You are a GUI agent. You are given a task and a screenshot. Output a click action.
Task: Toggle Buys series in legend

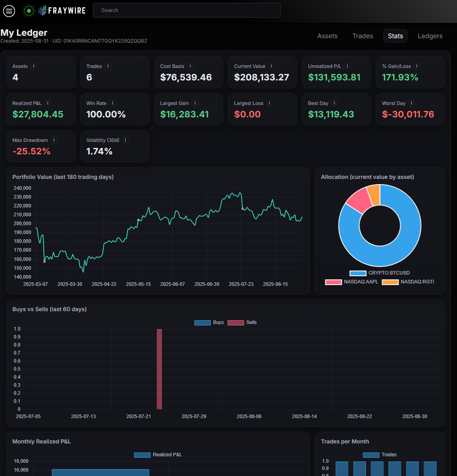pos(209,322)
